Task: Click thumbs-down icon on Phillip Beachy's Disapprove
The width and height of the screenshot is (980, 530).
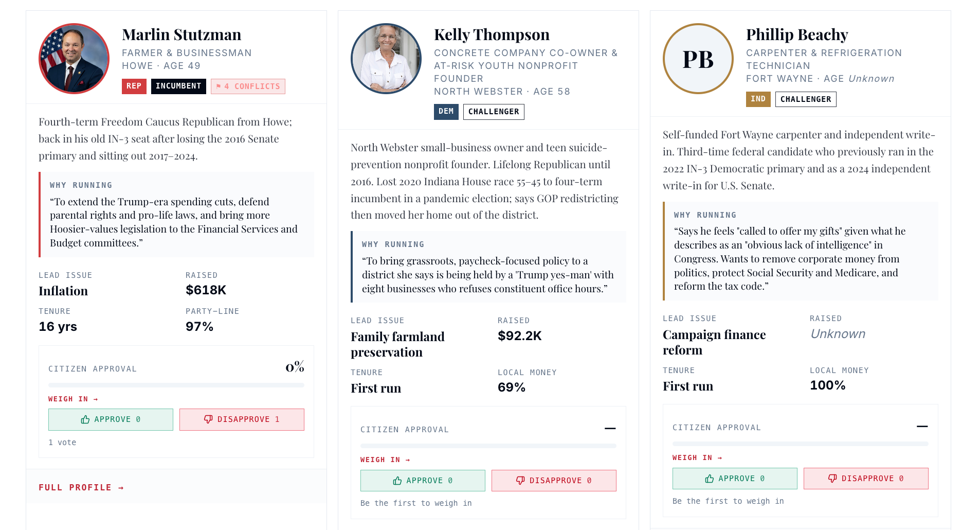Action: (832, 479)
